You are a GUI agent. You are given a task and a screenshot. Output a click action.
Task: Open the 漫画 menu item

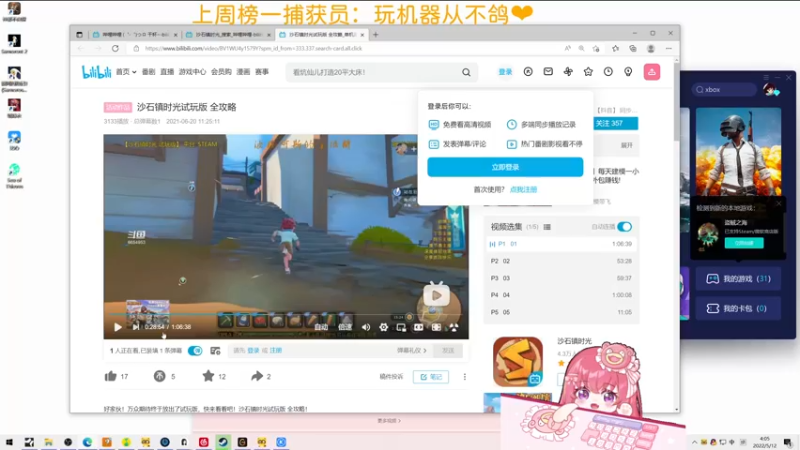[x=243, y=72]
